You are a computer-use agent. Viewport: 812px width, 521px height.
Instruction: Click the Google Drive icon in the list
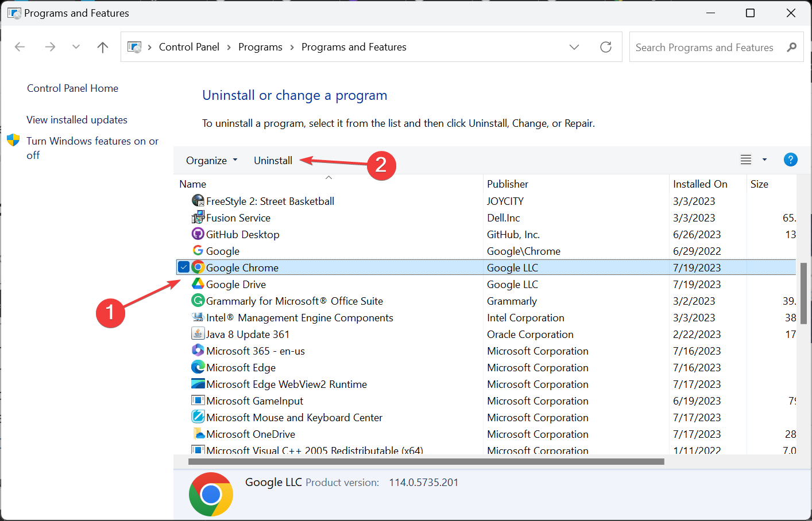[198, 283]
